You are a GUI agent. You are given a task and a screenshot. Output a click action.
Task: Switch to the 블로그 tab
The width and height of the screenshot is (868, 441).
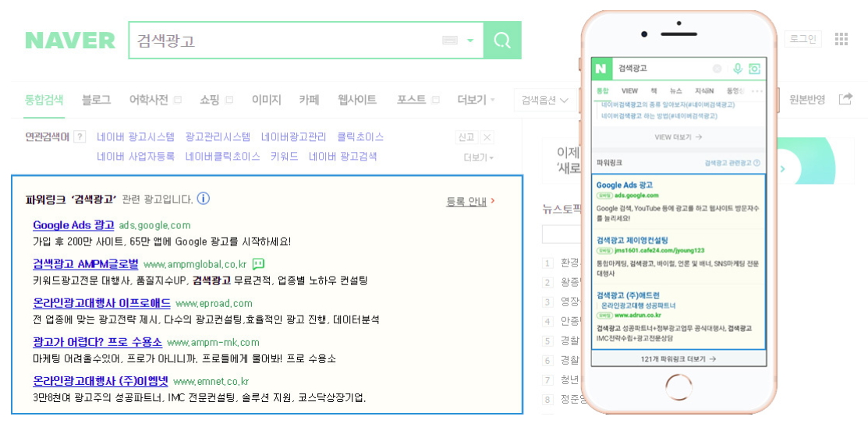click(97, 100)
